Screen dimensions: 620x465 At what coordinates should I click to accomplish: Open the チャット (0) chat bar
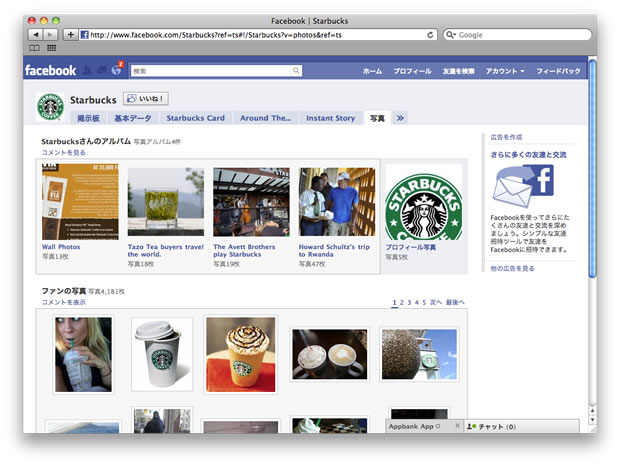[521, 426]
